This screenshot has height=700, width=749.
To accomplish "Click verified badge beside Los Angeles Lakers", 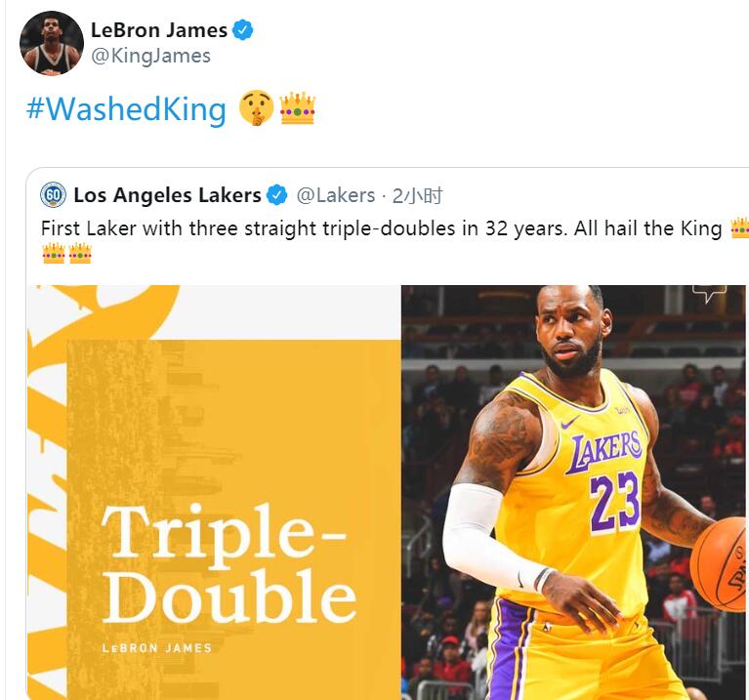I will (x=277, y=195).
